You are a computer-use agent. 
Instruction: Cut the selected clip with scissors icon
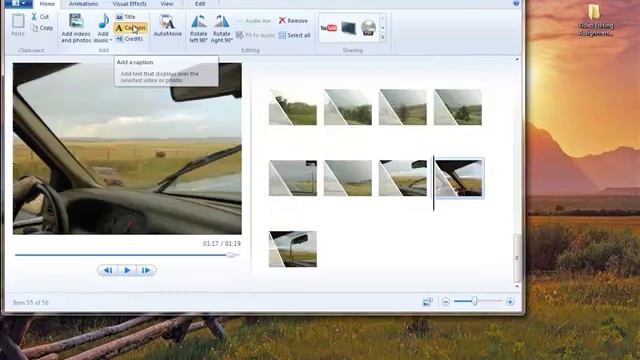pos(40,17)
